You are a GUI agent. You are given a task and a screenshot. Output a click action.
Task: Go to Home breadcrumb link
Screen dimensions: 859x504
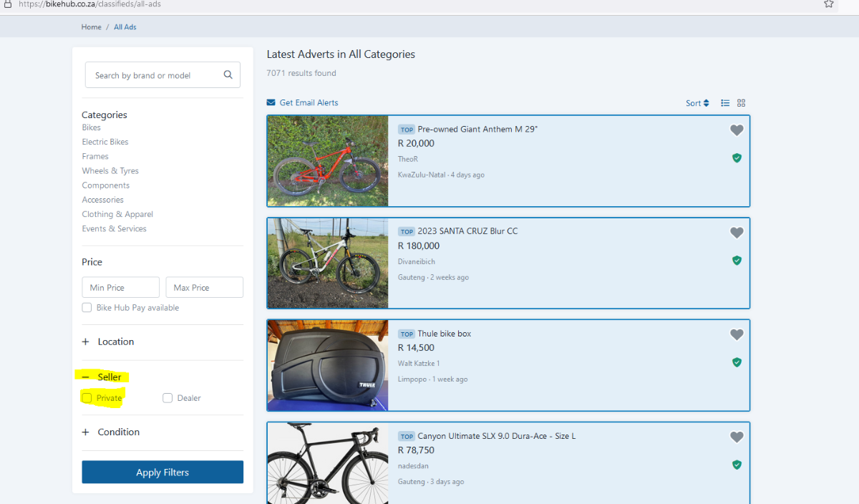pos(91,27)
